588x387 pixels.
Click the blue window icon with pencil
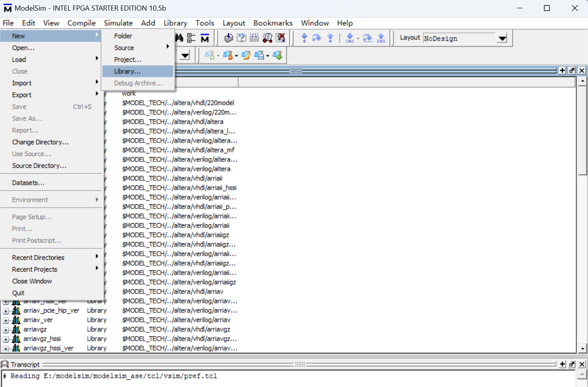(246, 55)
